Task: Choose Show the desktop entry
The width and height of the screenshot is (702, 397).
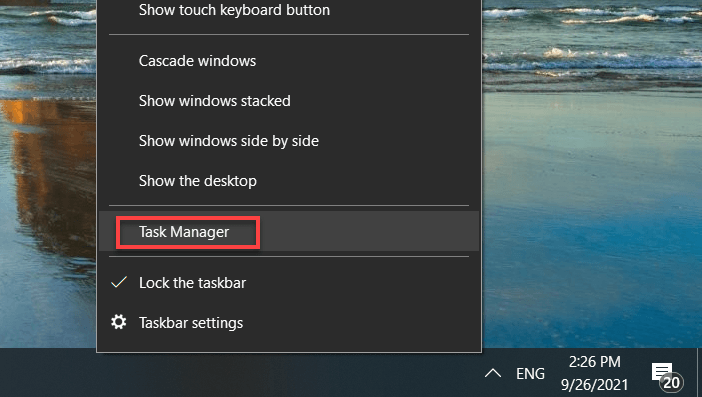Action: 289,181
